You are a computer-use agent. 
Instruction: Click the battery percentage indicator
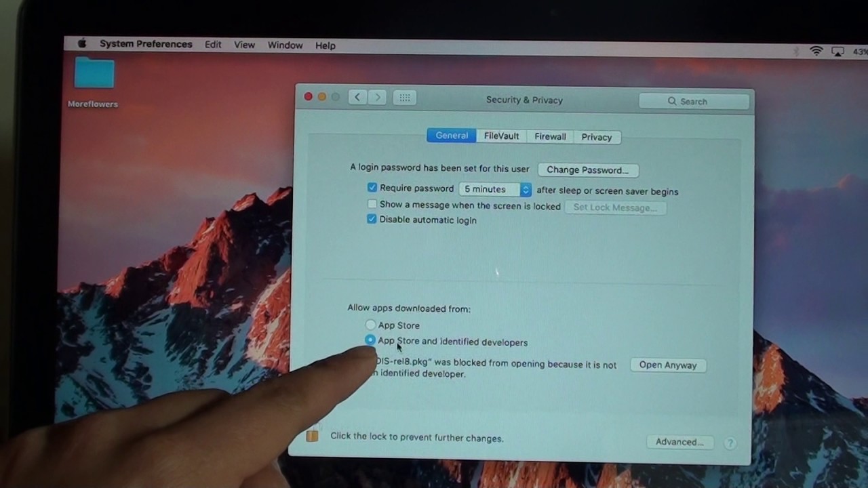[x=860, y=52]
